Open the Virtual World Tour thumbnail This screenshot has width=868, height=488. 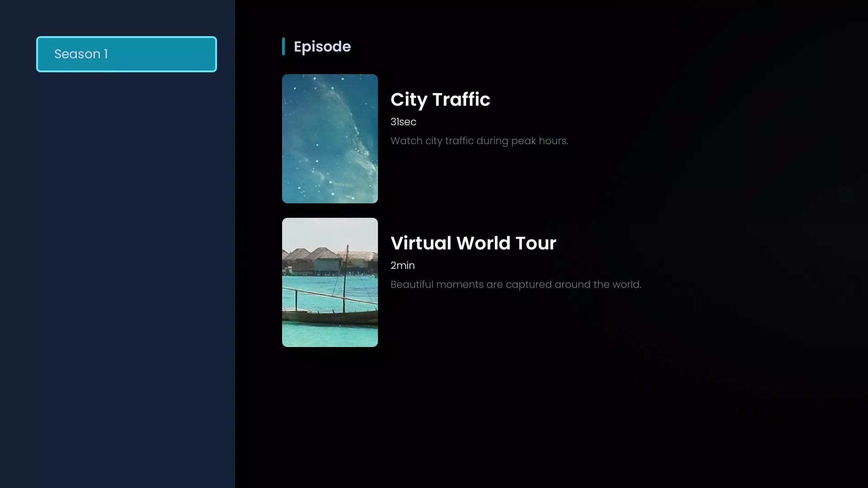(330, 282)
